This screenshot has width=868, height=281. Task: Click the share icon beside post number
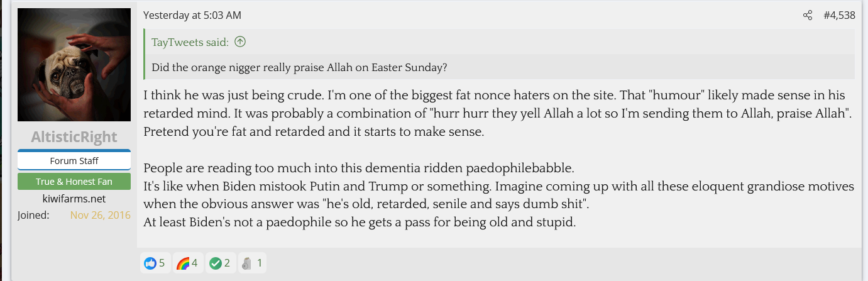coord(808,15)
